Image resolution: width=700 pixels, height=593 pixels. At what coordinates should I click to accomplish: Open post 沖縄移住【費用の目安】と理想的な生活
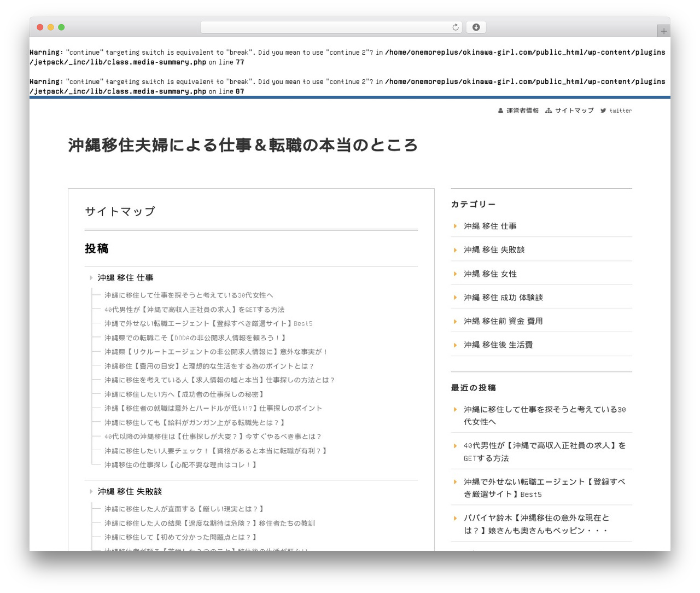(209, 366)
